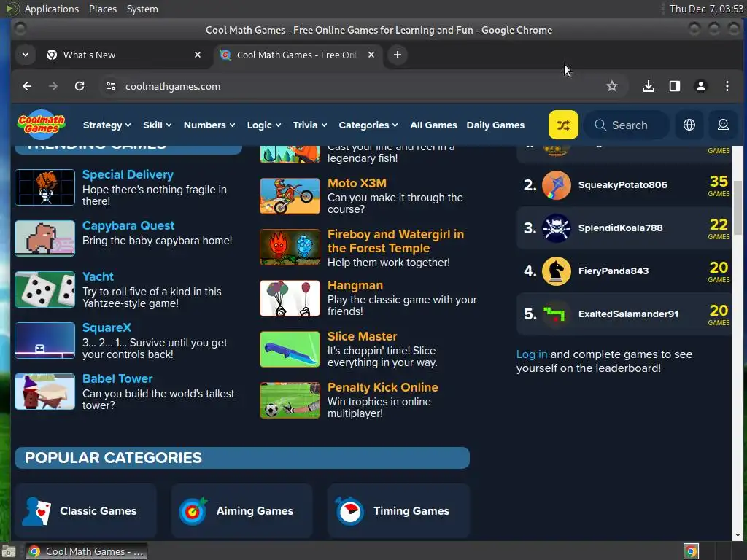Reload the page with refresh icon

80,86
